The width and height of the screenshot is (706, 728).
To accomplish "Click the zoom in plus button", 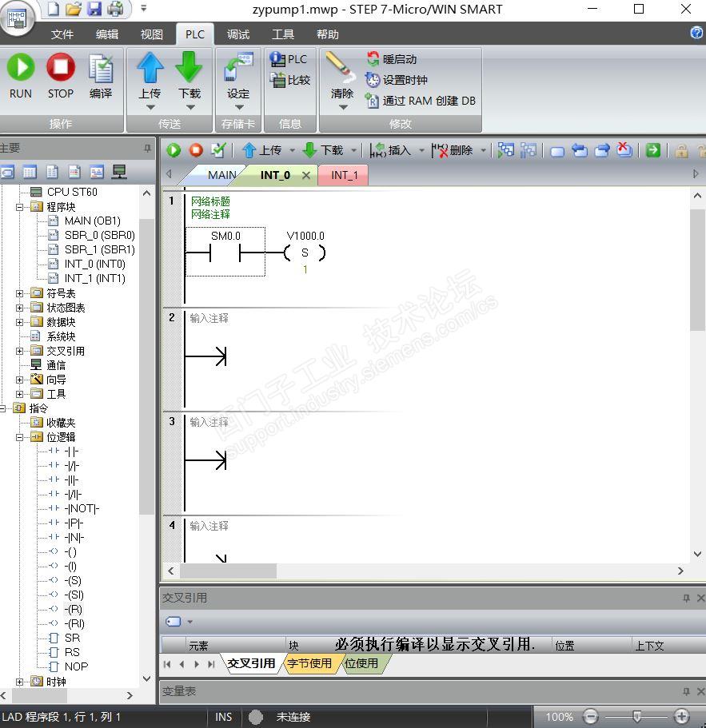I will [x=681, y=716].
